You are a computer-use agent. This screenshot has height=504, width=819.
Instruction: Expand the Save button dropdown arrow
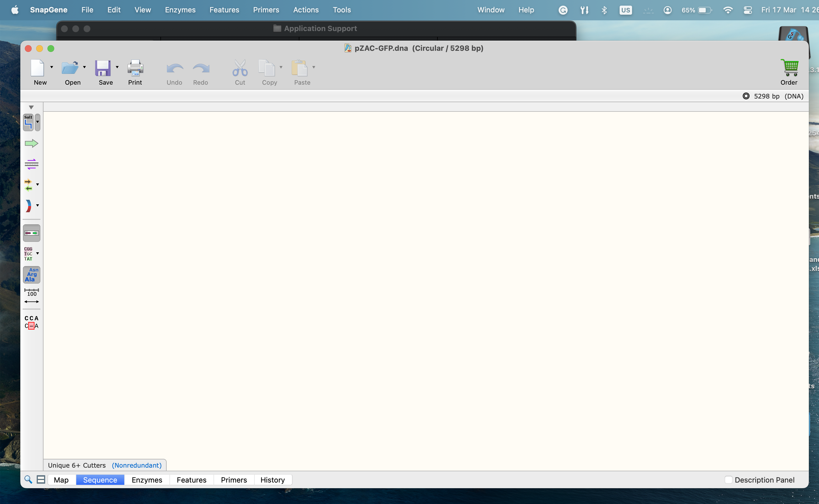[117, 67]
